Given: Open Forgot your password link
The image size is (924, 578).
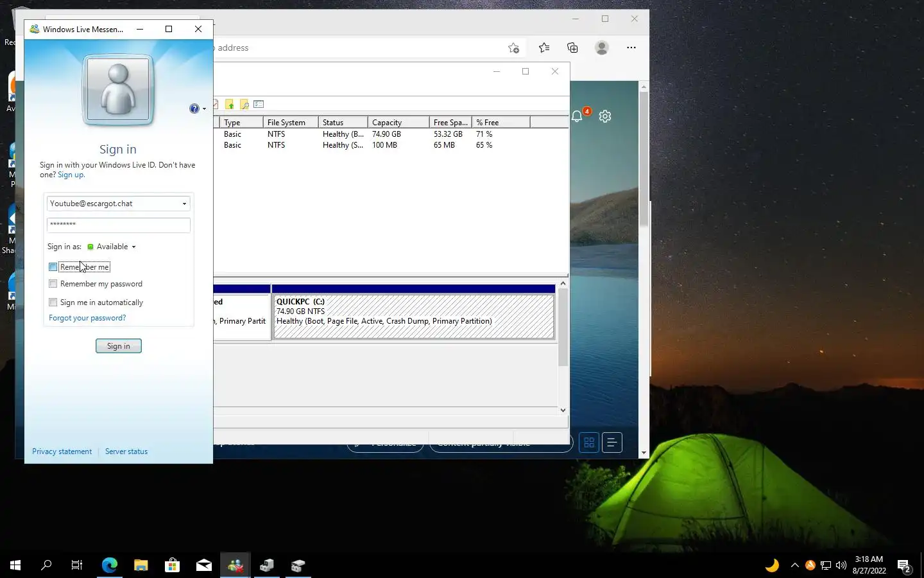Looking at the screenshot, I should (x=87, y=318).
